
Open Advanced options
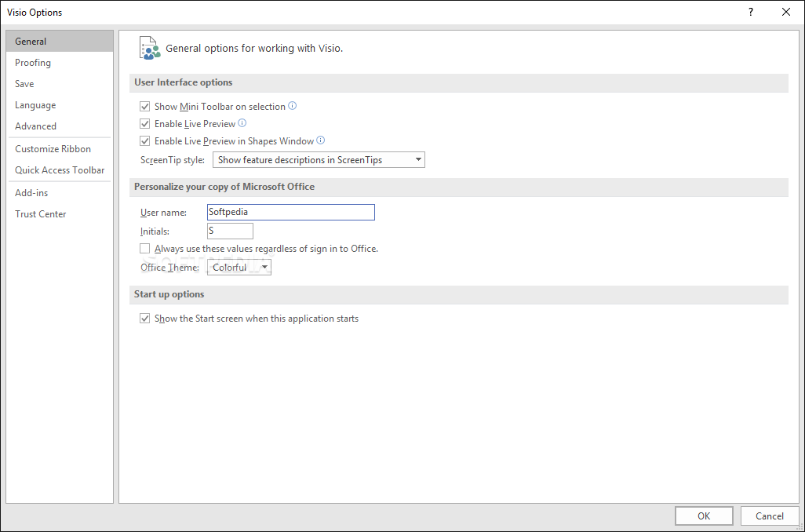60,126
